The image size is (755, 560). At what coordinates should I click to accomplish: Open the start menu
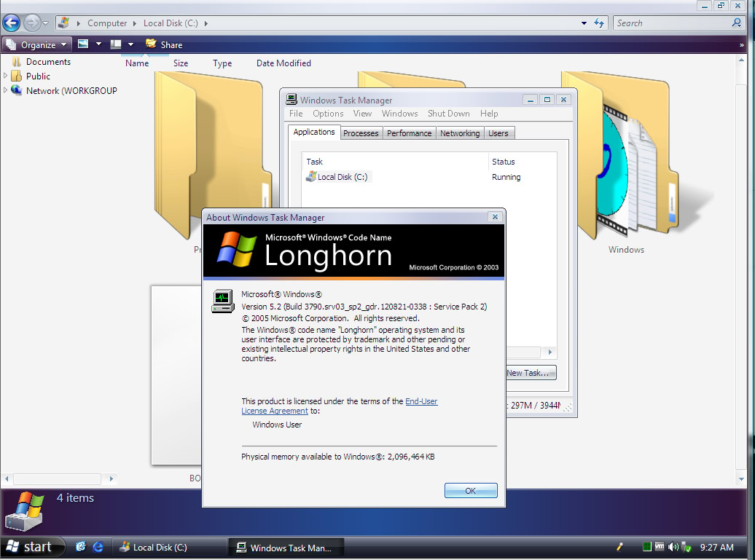click(x=32, y=547)
